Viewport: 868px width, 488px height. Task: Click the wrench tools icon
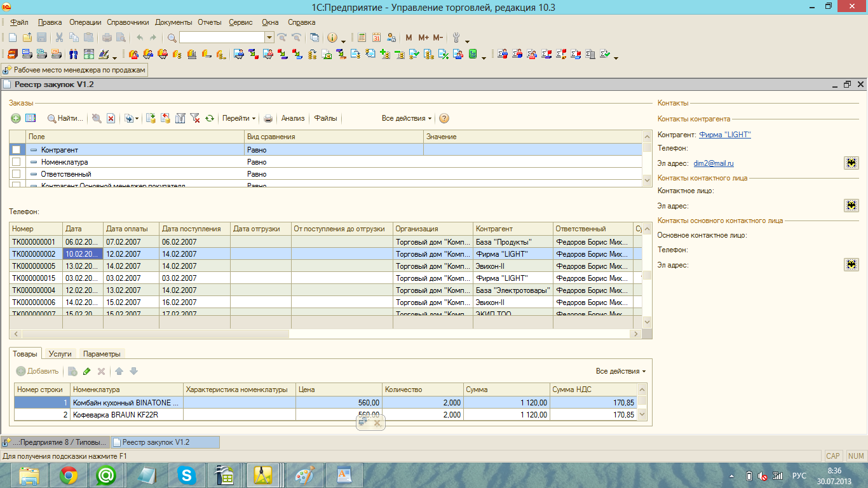pos(456,37)
